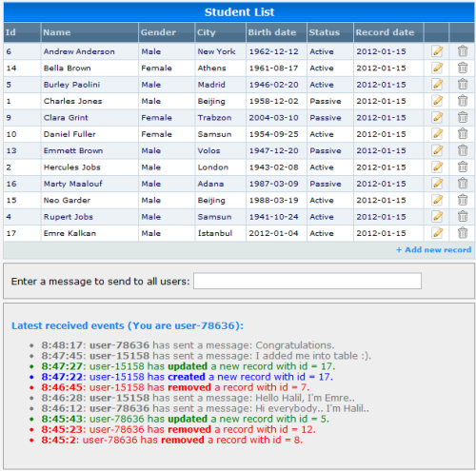Viewport: 476px width, 471px height.
Task: Select the Charles Jones table row
Action: point(239,101)
